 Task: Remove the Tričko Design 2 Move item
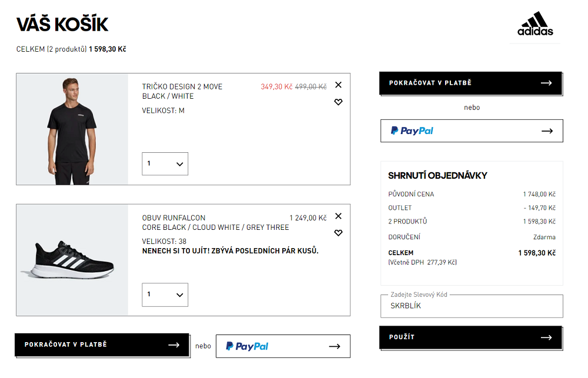[338, 85]
